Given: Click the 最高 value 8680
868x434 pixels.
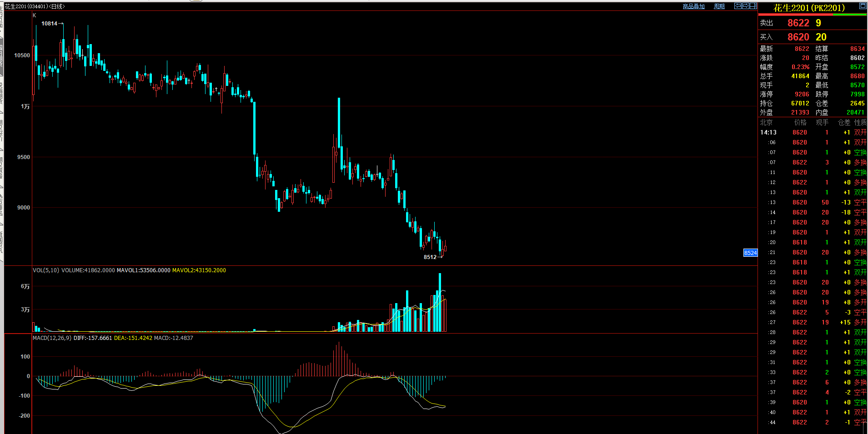Looking at the screenshot, I should pos(858,76).
